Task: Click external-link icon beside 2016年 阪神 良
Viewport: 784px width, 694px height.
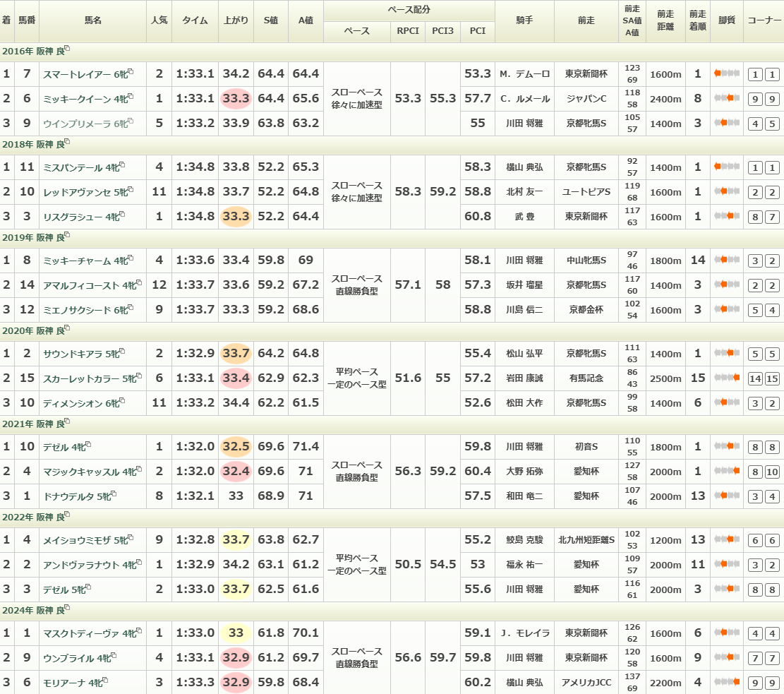Action: click(x=67, y=49)
